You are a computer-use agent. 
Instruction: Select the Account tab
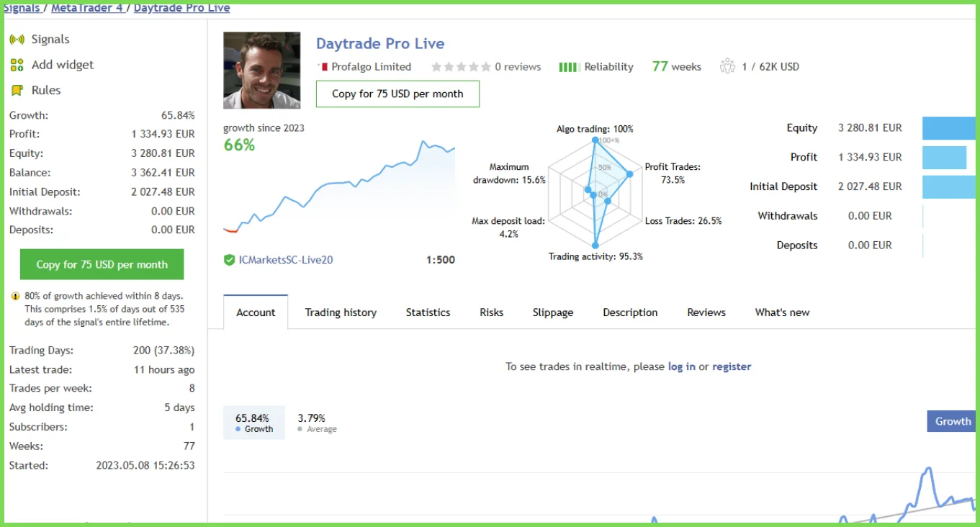coord(256,312)
